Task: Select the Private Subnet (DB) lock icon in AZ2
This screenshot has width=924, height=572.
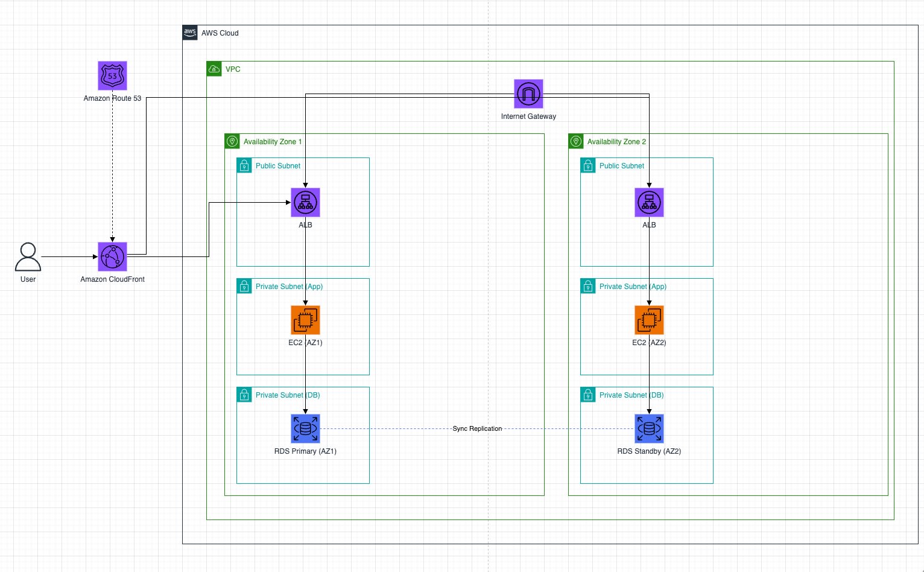Action: tap(588, 395)
